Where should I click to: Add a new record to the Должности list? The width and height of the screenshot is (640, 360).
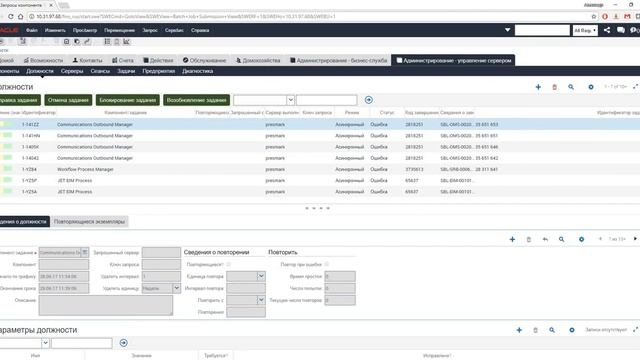[x=538, y=87]
